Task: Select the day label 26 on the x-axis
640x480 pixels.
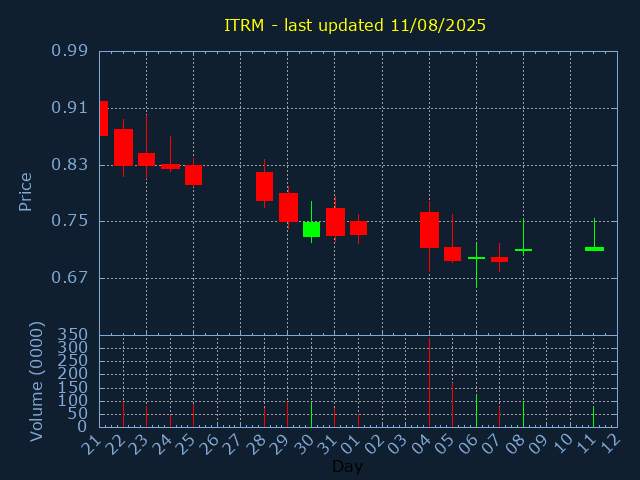Action: (x=209, y=444)
